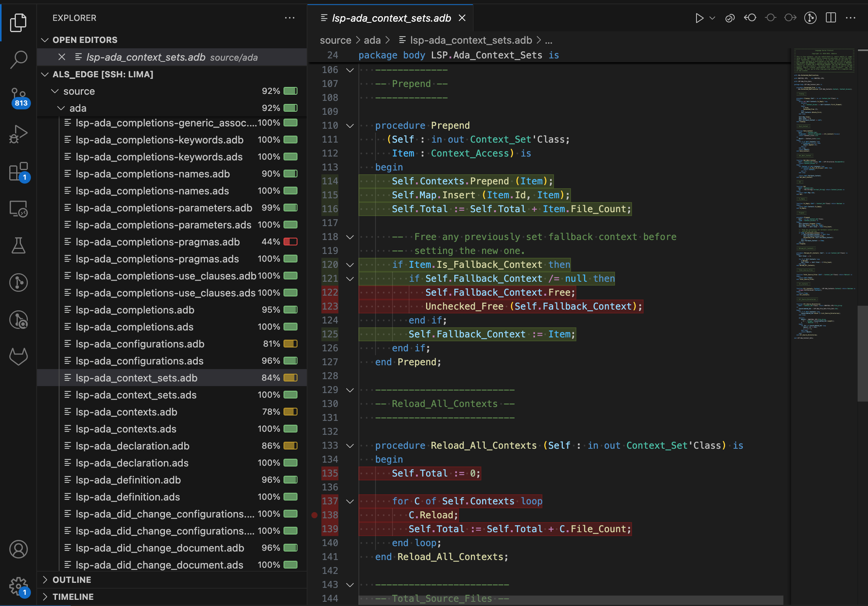This screenshot has height=606, width=868.
Task: Click the red coverage bar for completions-pragmas.adb
Action: click(x=290, y=242)
